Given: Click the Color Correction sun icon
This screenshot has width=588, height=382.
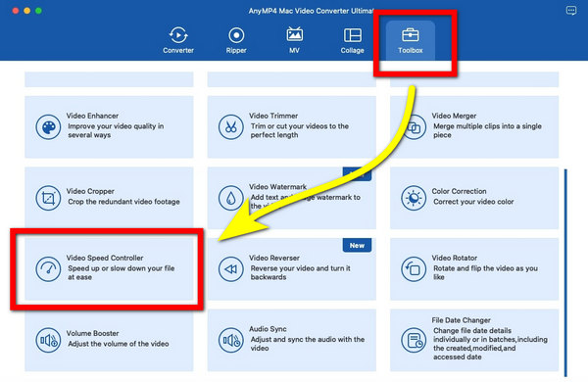Looking at the screenshot, I should tap(414, 198).
